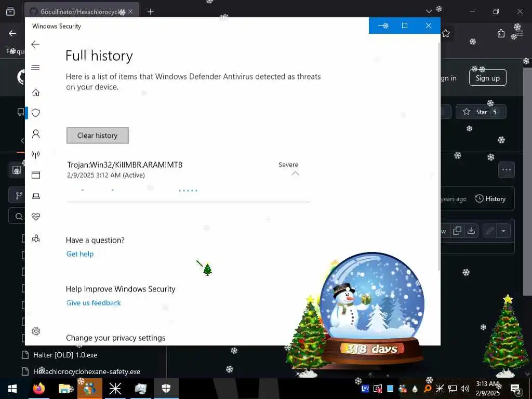Go back in the browser

coord(12,33)
